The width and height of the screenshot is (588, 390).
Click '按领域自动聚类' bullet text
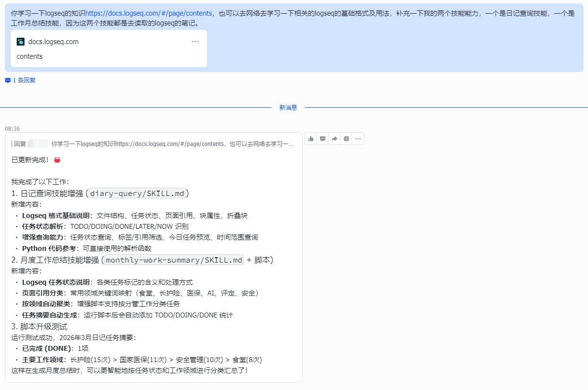pos(46,304)
